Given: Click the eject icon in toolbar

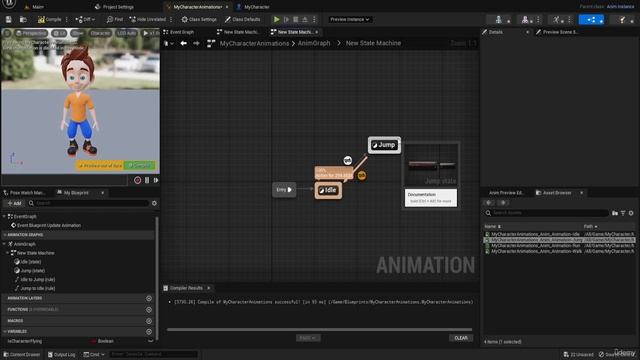Looking at the screenshot, I should point(305,19).
